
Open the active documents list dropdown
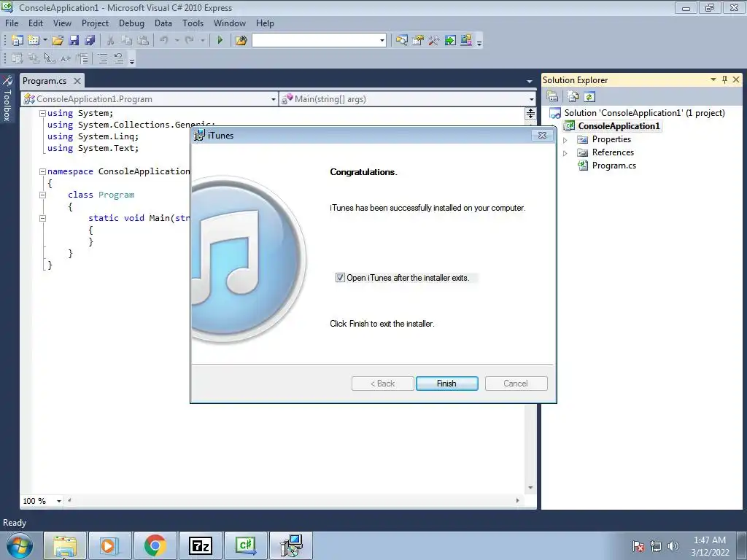pyautogui.click(x=530, y=82)
